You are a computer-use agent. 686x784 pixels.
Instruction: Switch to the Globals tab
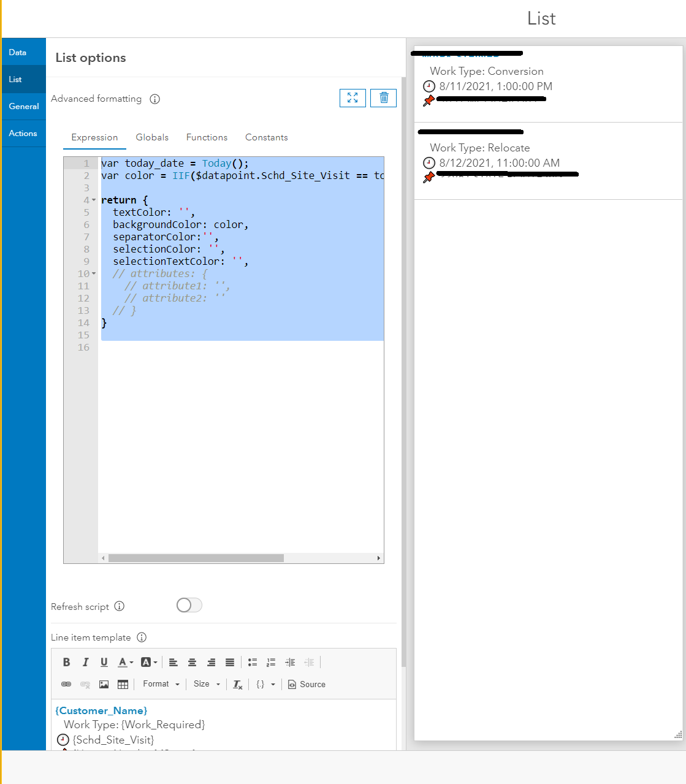coord(152,137)
